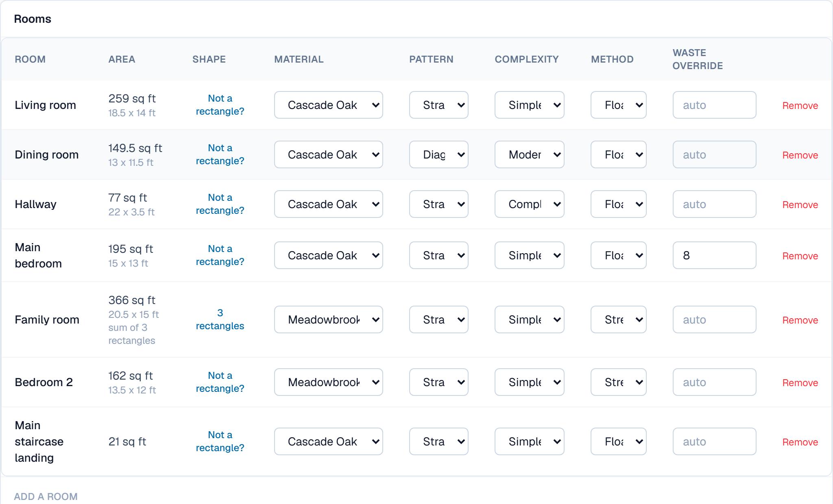Open Hallway pattern dropdown
The width and height of the screenshot is (833, 504).
tap(438, 204)
